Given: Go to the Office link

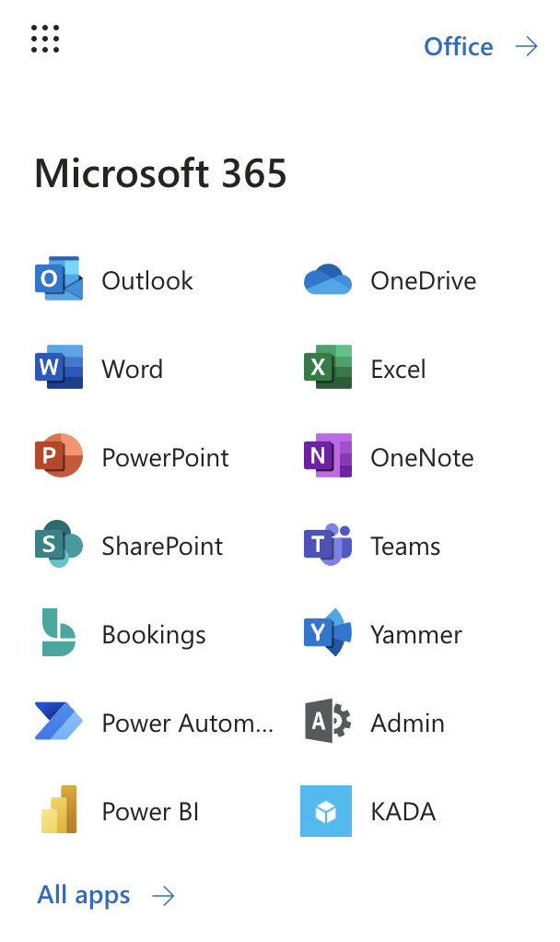Looking at the screenshot, I should [458, 47].
